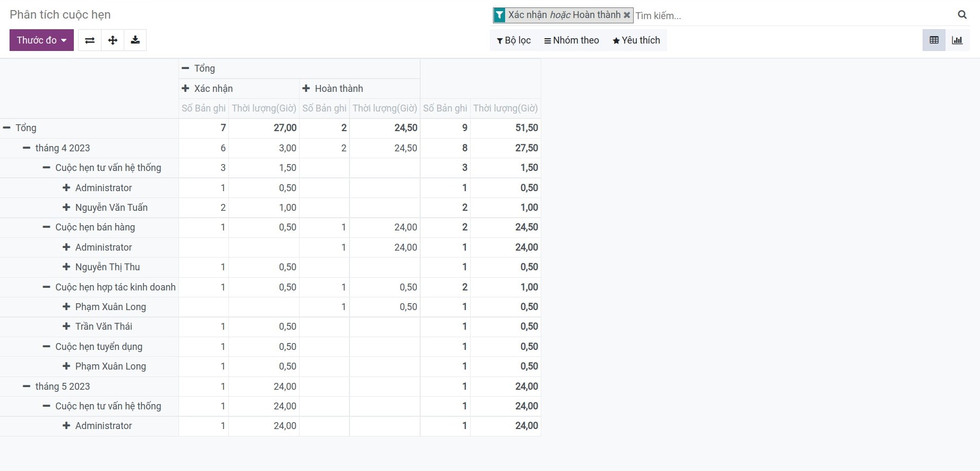Click the tháng 4 total 27,50 cell
980x471 pixels.
pyautogui.click(x=505, y=148)
